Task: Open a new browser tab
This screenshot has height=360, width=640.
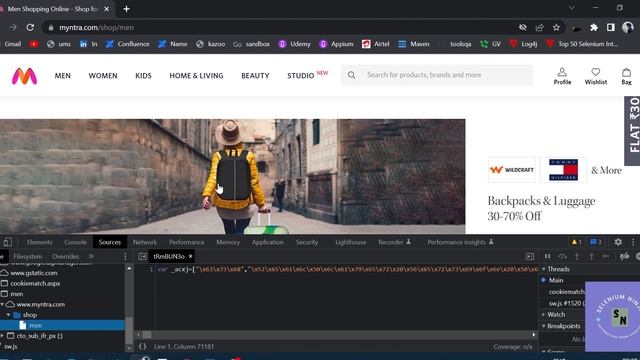Action: pyautogui.click(x=127, y=9)
